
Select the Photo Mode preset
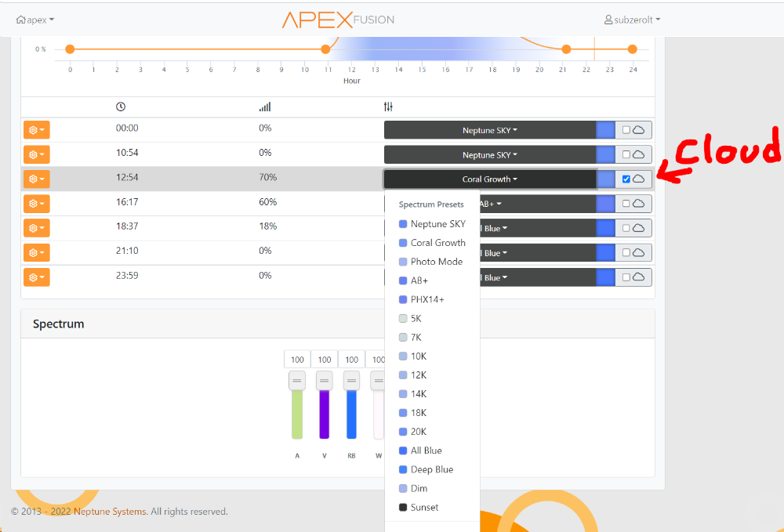(x=432, y=262)
